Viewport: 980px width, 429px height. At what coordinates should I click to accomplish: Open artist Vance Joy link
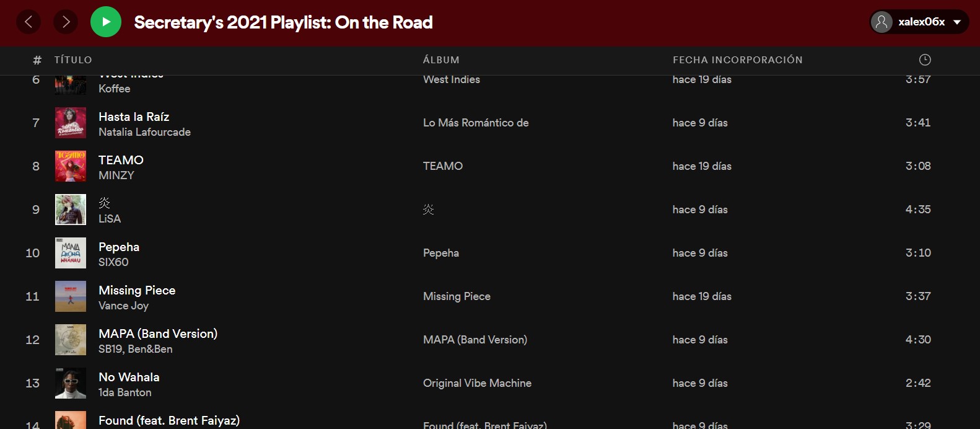(x=123, y=306)
